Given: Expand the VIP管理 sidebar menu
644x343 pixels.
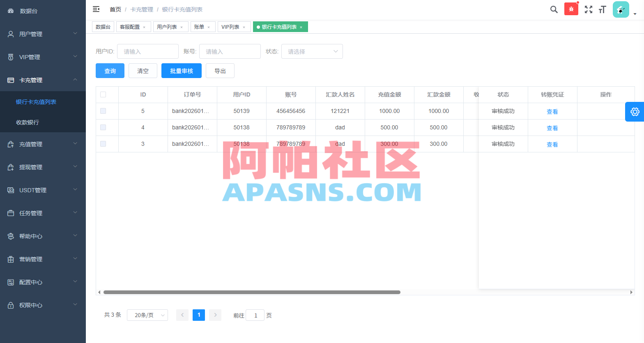Looking at the screenshot, I should click(x=43, y=57).
